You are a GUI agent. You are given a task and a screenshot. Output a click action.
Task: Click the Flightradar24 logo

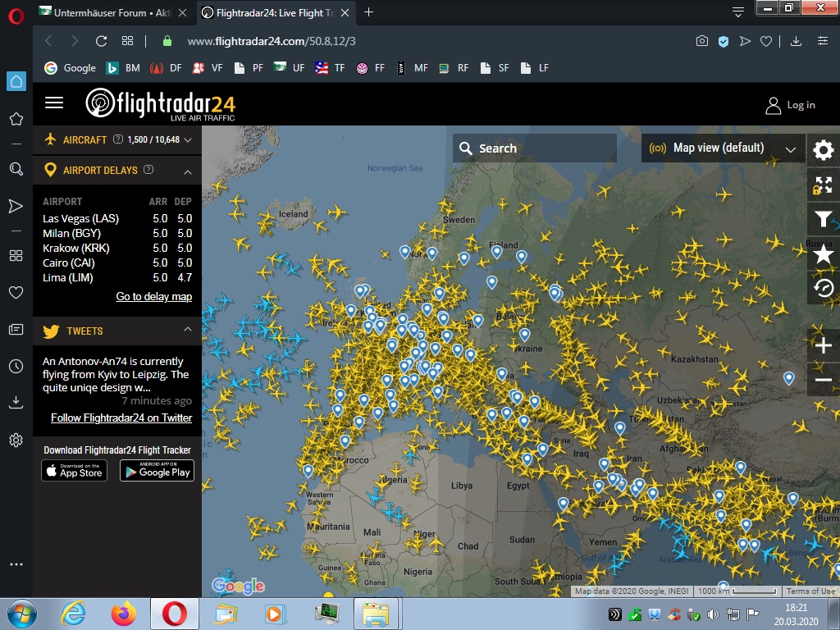click(160, 104)
